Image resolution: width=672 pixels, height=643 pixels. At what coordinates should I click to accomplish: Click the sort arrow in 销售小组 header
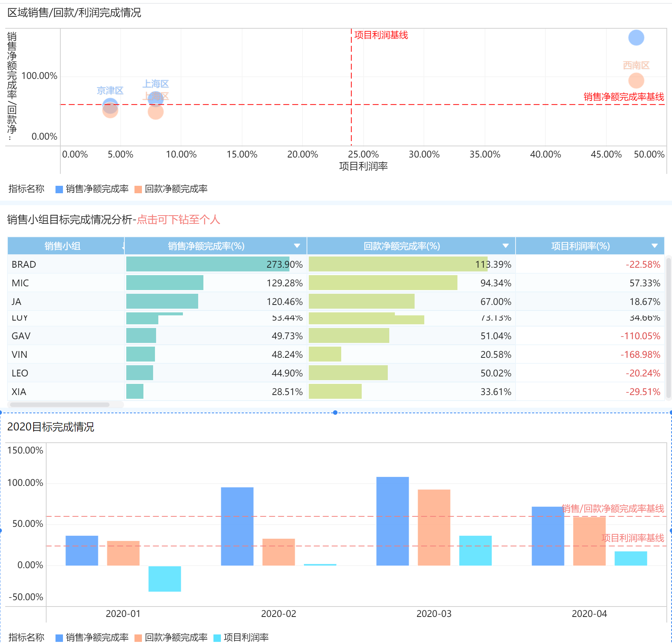coord(123,246)
